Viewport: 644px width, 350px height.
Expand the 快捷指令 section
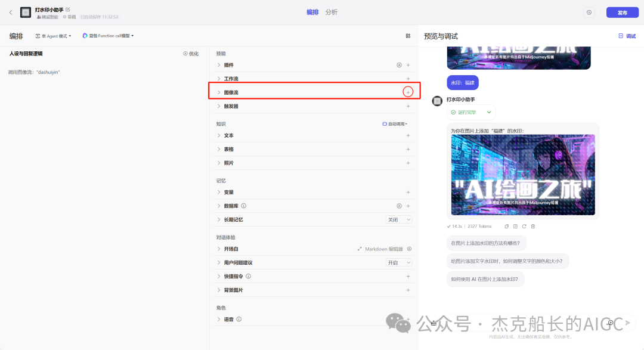point(218,276)
